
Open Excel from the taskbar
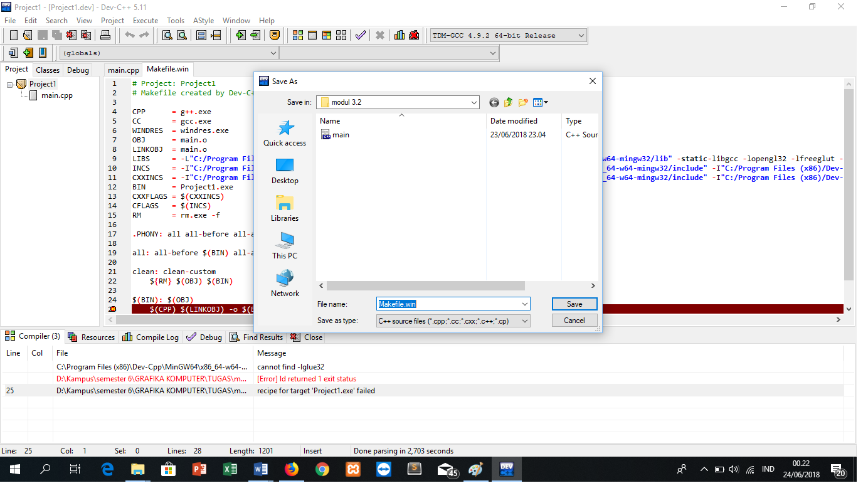tap(230, 469)
